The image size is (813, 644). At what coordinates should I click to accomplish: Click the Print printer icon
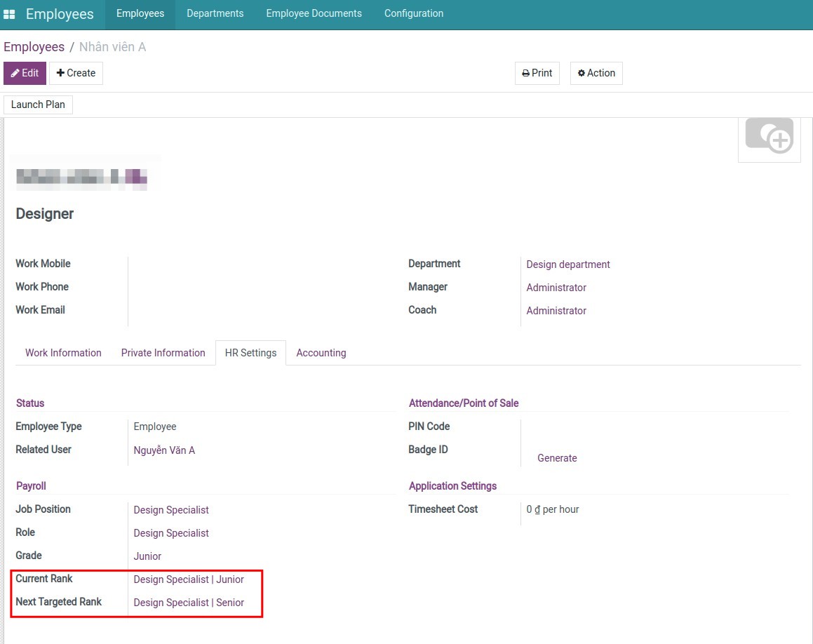pos(525,72)
